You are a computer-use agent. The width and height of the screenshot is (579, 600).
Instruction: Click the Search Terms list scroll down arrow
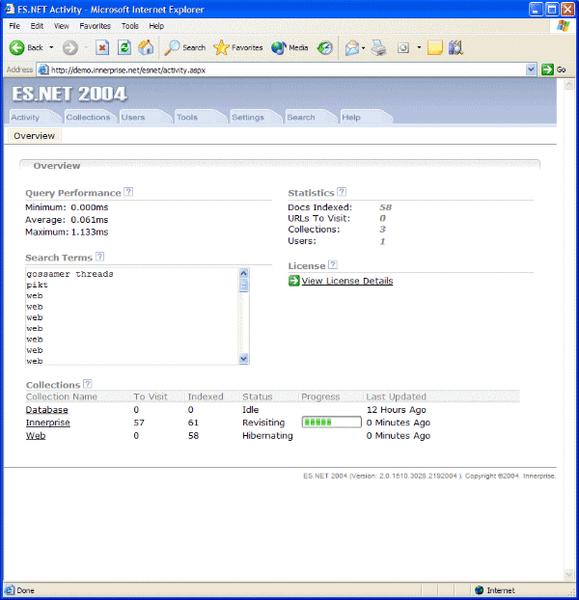coord(243,359)
